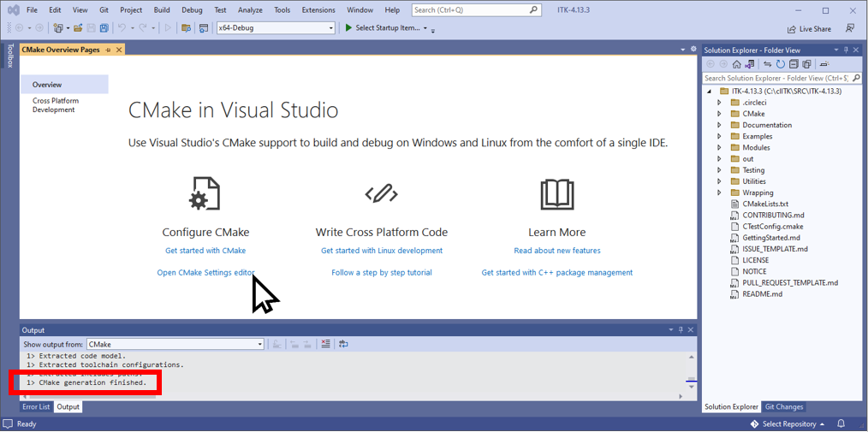Select README.md in Solution Explorer
The image size is (868, 432).
click(x=762, y=293)
